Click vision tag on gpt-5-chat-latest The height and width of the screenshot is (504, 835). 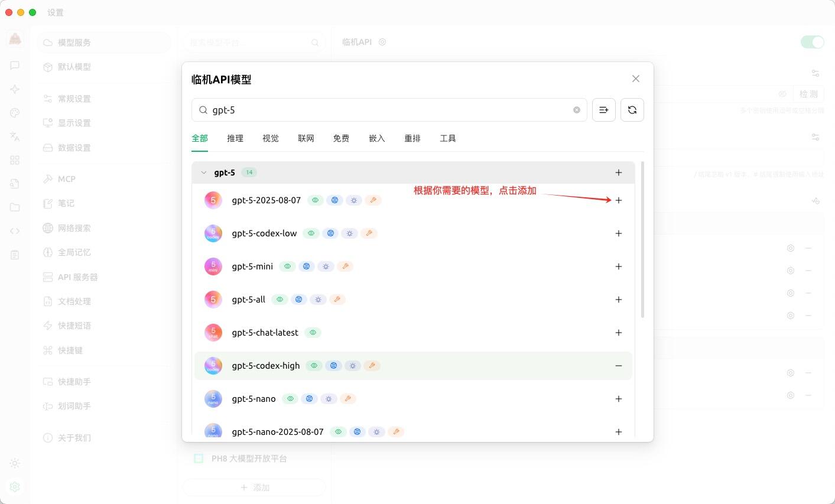coord(313,333)
